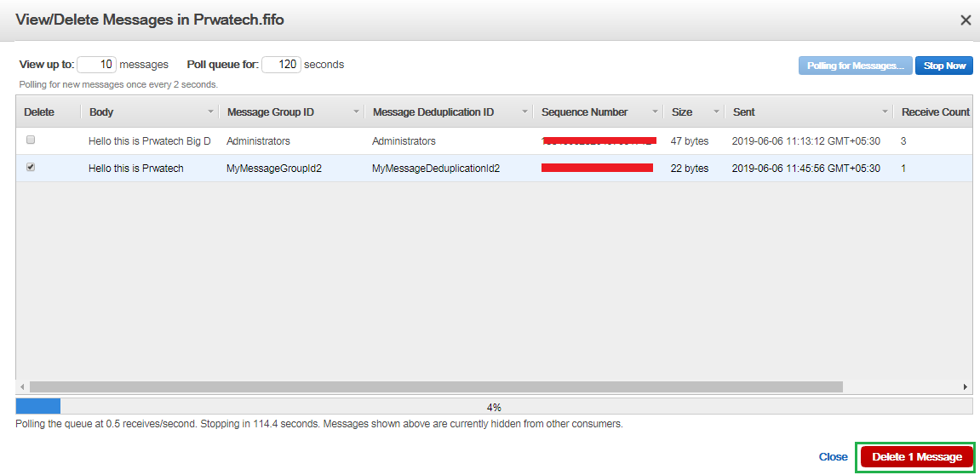This screenshot has height=475, width=980.
Task: Sort by Message Group ID header
Action: [x=271, y=112]
